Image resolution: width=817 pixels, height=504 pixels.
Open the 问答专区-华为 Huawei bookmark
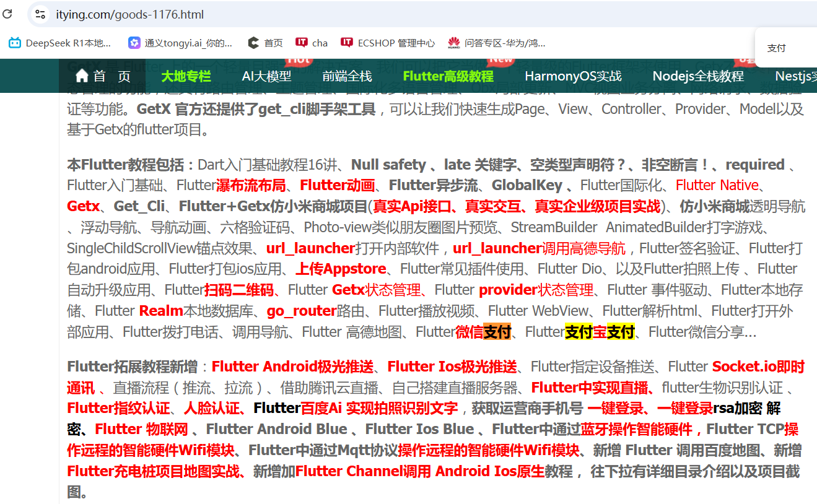497,43
